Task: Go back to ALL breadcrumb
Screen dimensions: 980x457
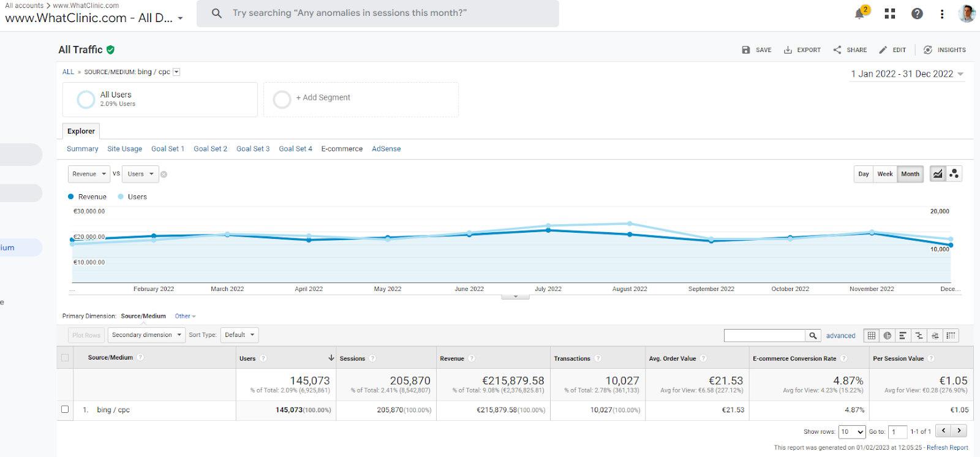Action: tap(68, 72)
